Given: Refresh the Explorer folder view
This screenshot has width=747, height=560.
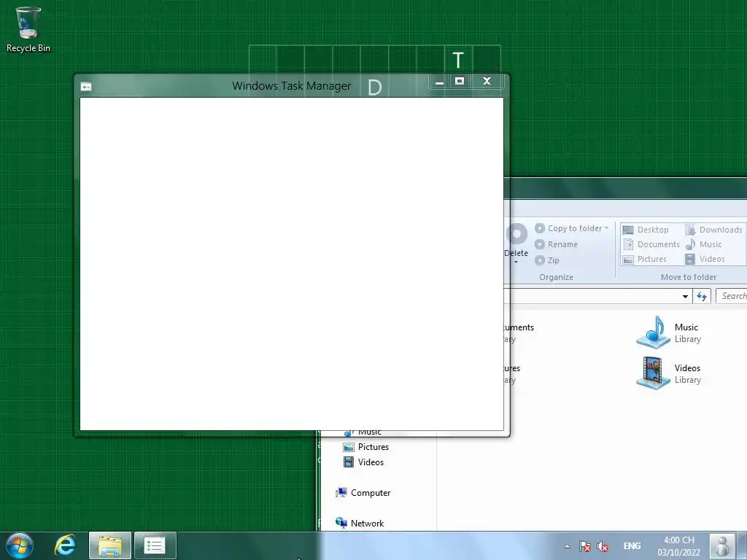Looking at the screenshot, I should 702,296.
